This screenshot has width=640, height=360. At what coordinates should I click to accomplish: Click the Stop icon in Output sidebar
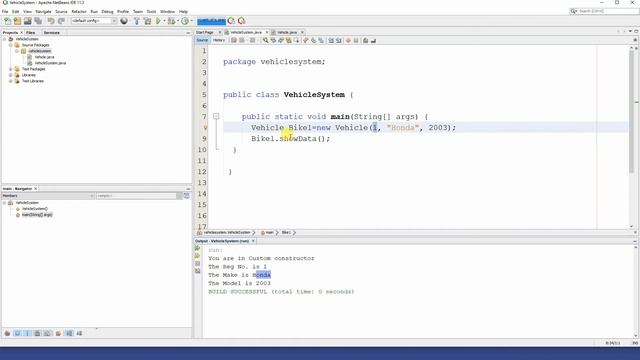coord(198,264)
